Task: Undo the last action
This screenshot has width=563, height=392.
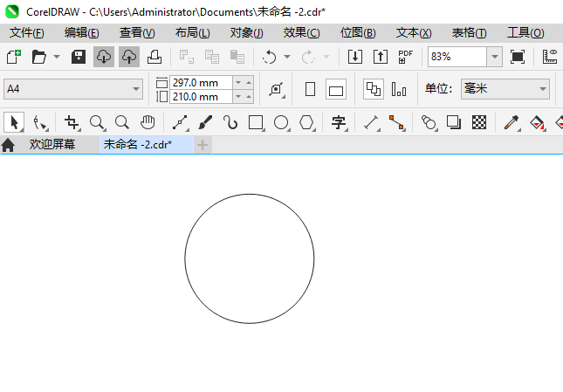Action: (270, 57)
